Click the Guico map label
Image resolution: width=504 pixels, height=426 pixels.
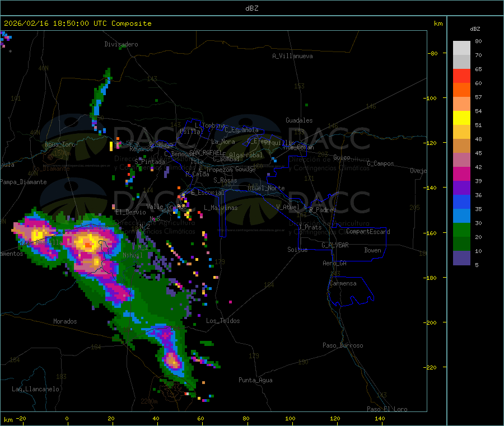pyautogui.click(x=342, y=157)
